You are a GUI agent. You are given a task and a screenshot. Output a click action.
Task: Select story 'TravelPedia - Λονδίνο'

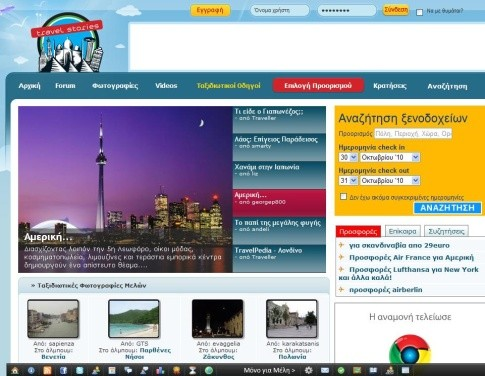pos(279,258)
